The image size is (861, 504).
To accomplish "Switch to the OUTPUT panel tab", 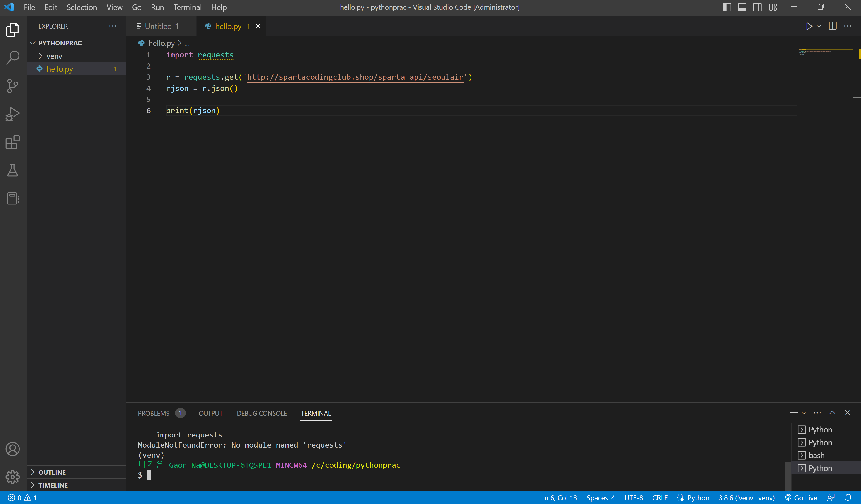I will tap(211, 413).
